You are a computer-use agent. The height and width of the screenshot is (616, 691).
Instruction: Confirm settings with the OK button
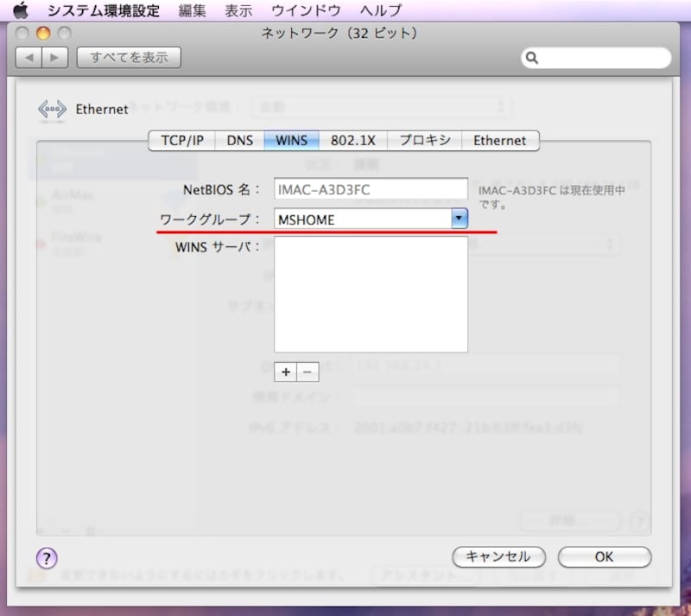603,556
